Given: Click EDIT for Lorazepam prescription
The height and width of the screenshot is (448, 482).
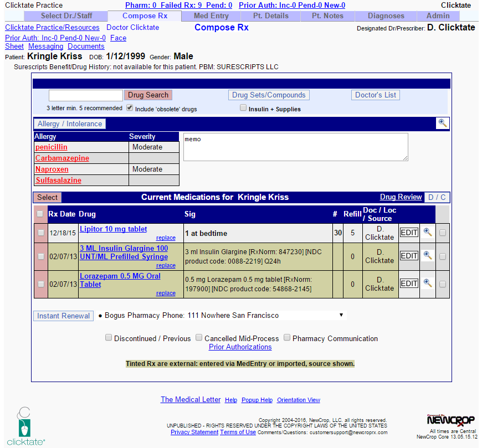Looking at the screenshot, I should (409, 284).
